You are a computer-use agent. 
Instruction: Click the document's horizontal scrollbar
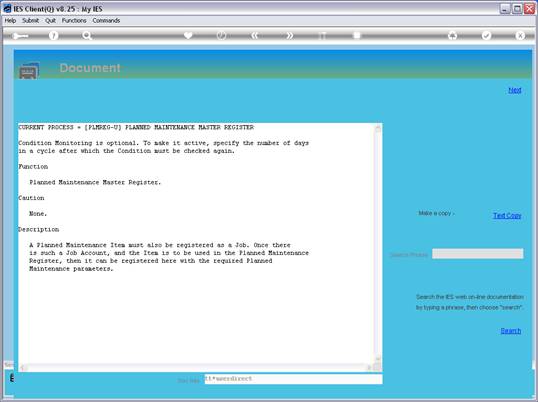pos(196,367)
